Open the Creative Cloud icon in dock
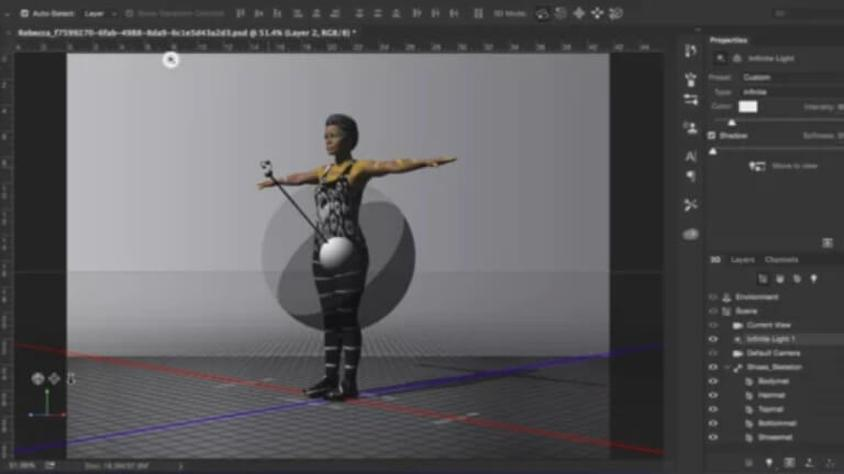The image size is (844, 474). point(691,234)
